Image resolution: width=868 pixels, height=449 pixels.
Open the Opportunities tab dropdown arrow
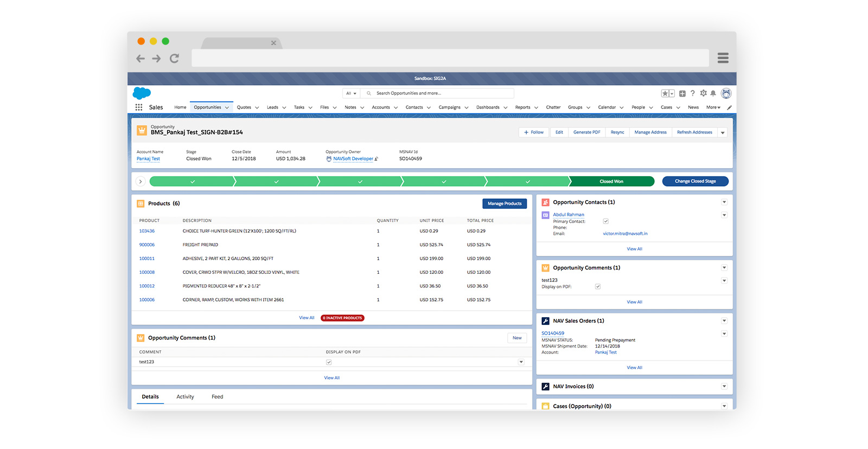[x=227, y=107]
